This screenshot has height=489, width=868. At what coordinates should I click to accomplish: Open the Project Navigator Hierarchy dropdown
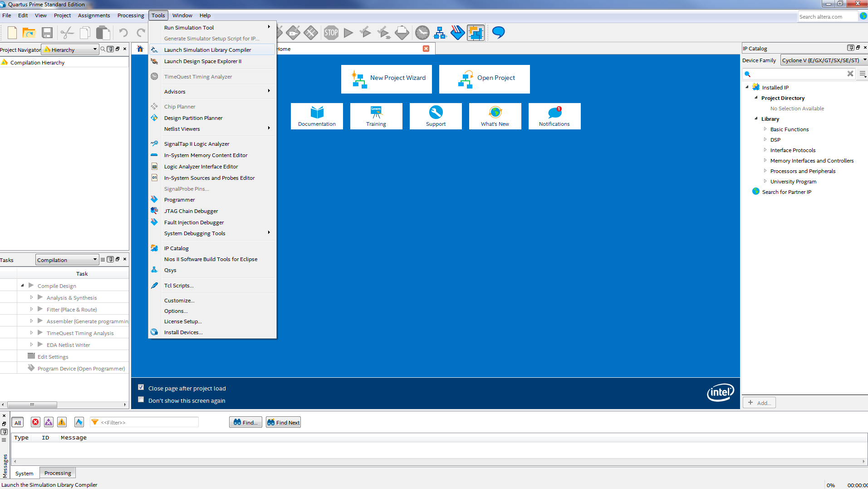(70, 49)
